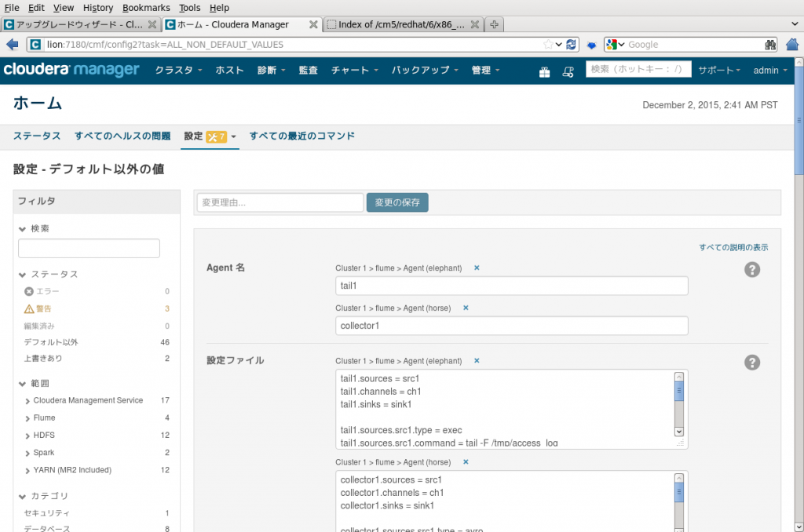
Task: Click the filter 検索 search box
Action: [90, 249]
